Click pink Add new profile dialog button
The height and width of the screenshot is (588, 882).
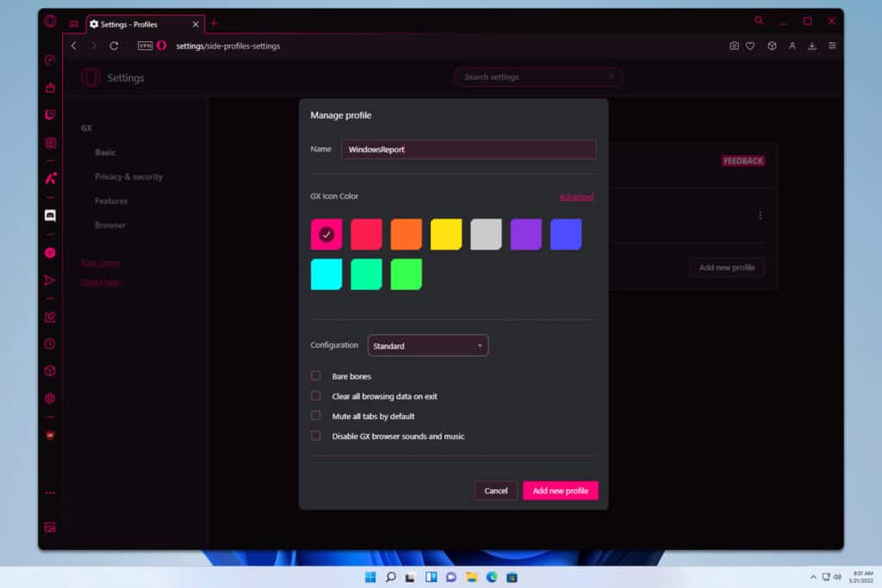(x=560, y=491)
